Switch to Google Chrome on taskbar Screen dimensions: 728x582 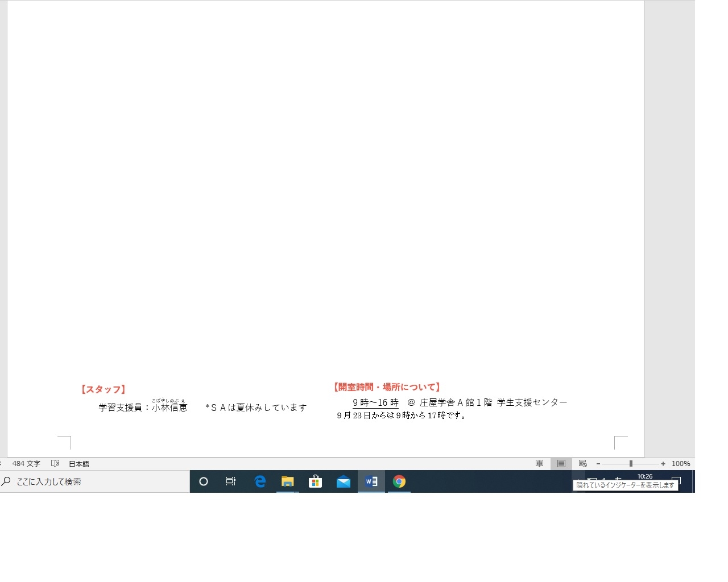[x=399, y=481]
